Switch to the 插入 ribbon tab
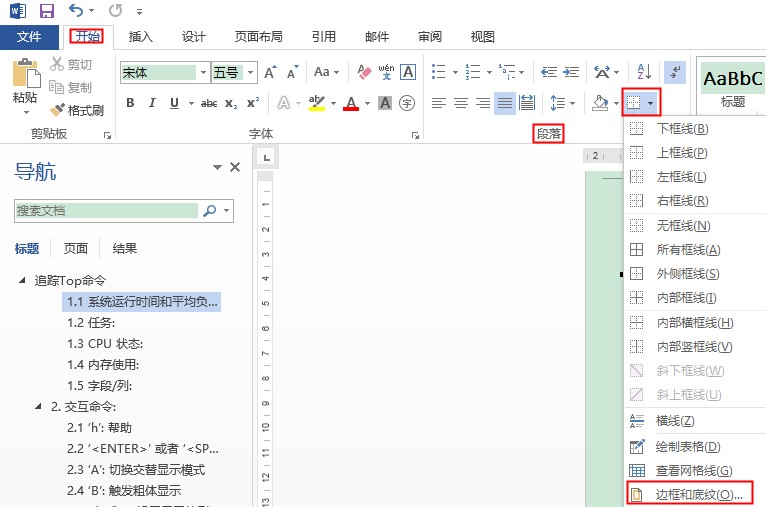Viewport: 766px width, 507px height. [141, 37]
